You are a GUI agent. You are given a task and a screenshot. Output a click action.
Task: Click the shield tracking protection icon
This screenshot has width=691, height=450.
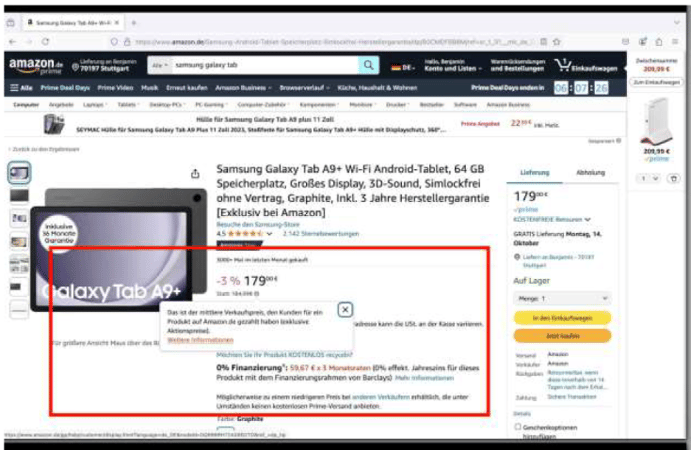pyautogui.click(x=114, y=42)
